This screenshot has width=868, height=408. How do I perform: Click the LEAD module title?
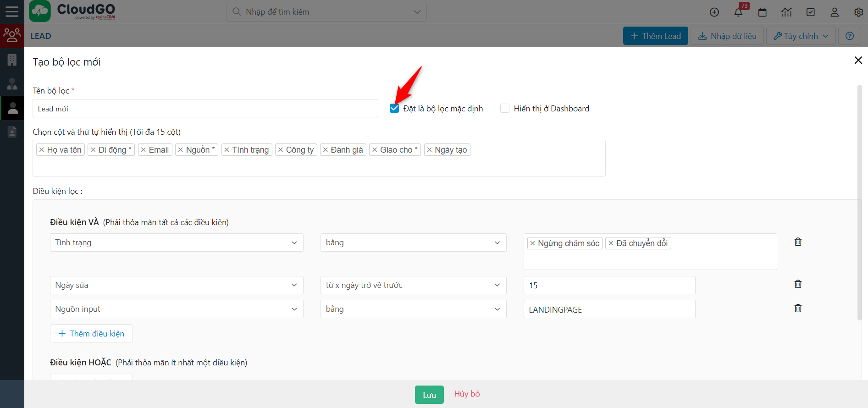[41, 36]
